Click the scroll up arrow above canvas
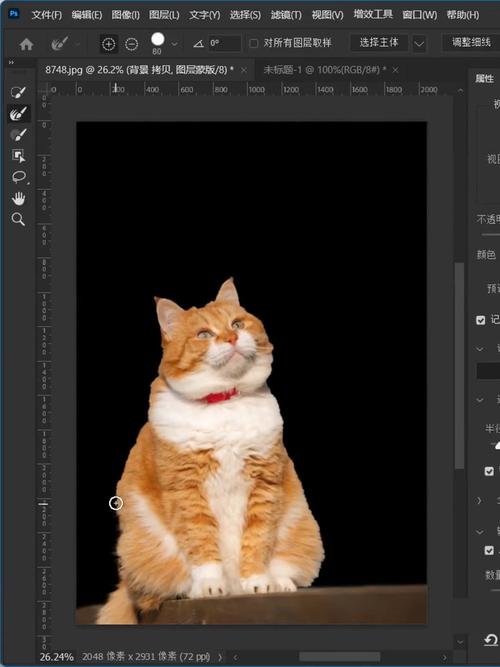Viewport: 500px width, 667px height. click(x=460, y=90)
